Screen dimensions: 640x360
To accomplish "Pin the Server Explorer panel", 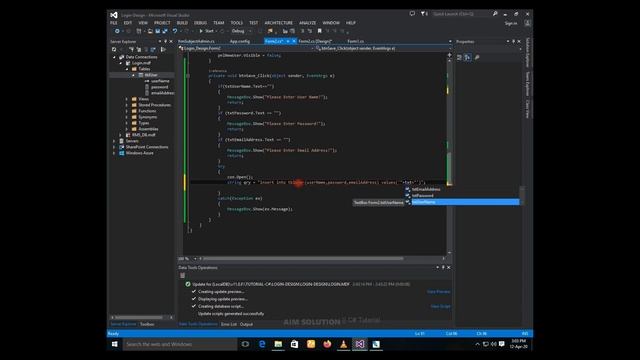I will [x=165, y=42].
